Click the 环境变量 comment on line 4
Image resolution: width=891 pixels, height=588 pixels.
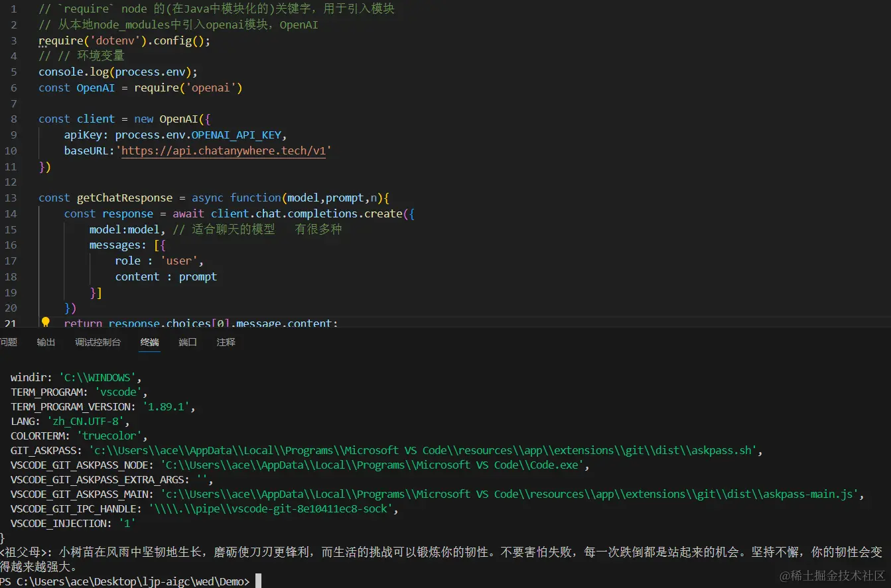(82, 56)
